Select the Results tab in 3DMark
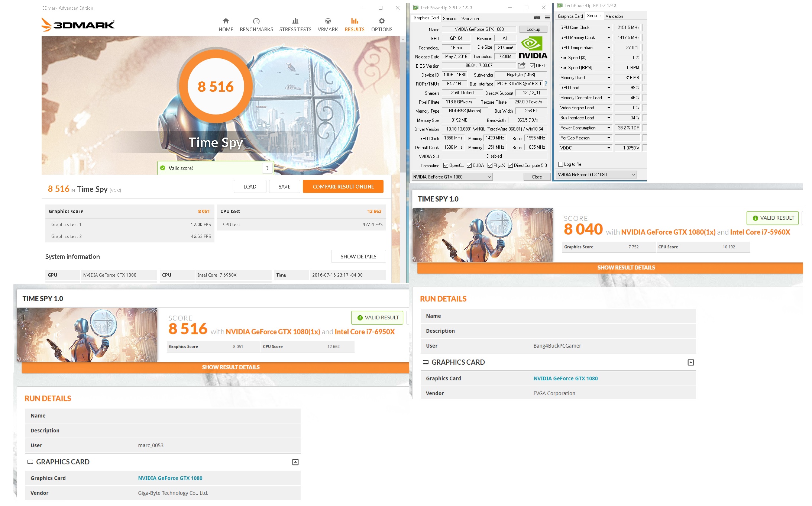Image resolution: width=812 pixels, height=506 pixels. point(354,25)
